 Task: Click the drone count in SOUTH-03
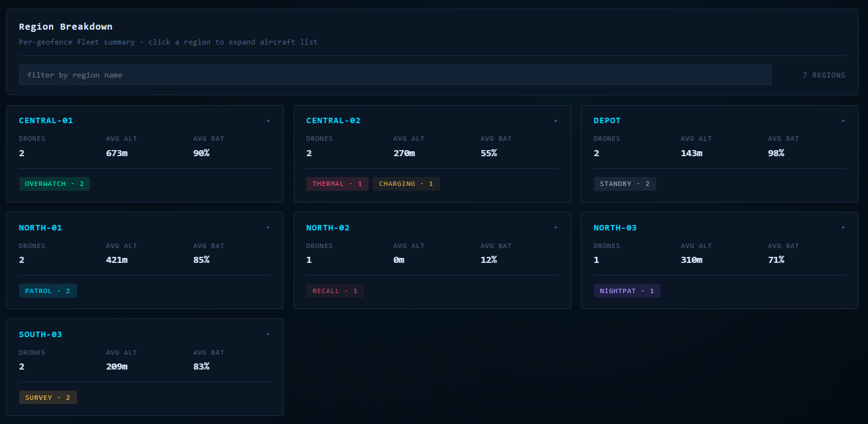(x=21, y=366)
